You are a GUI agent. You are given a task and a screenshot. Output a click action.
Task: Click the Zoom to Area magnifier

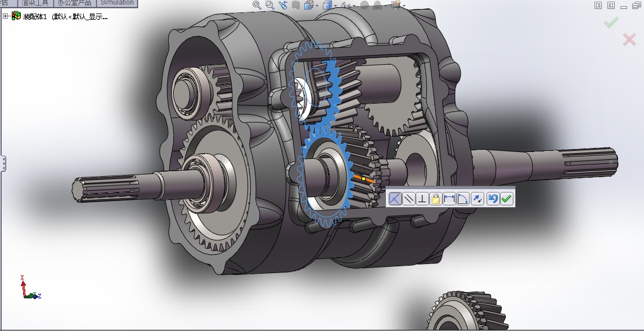pyautogui.click(x=270, y=5)
